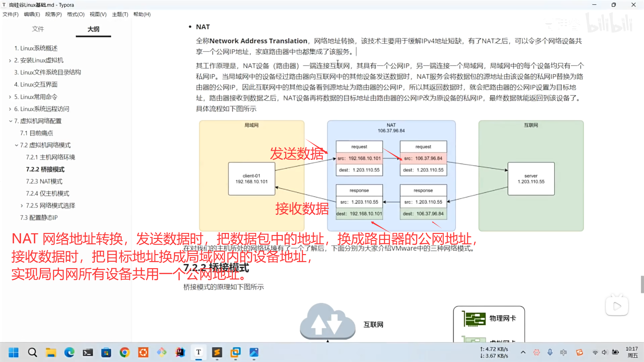This screenshot has height=362, width=644.
Task: Open the 格式(O) menu
Action: [x=75, y=14]
